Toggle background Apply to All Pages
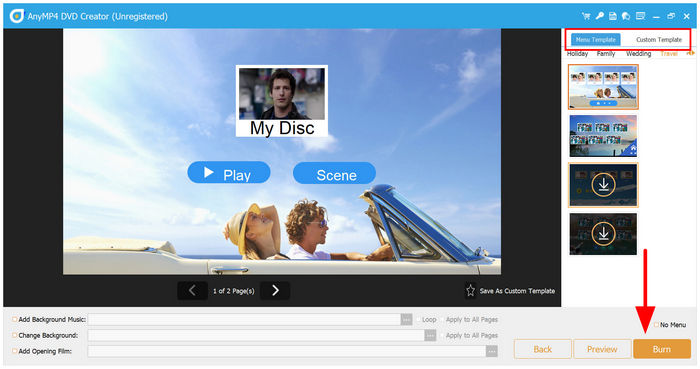Screen dimensions: 700x369 click(442, 335)
